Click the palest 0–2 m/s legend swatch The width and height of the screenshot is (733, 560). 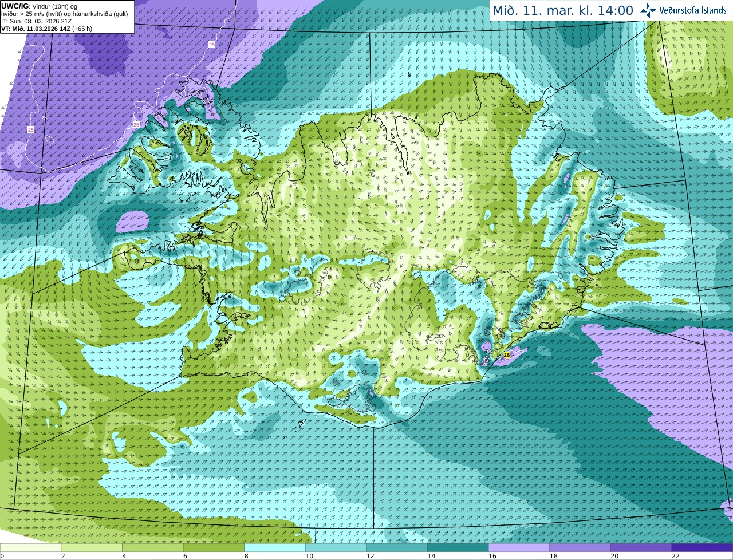click(30, 547)
